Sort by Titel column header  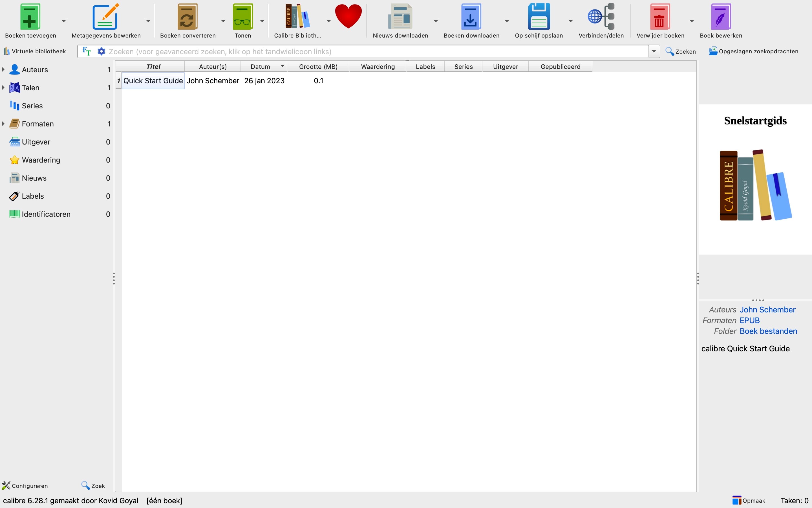[x=153, y=67]
